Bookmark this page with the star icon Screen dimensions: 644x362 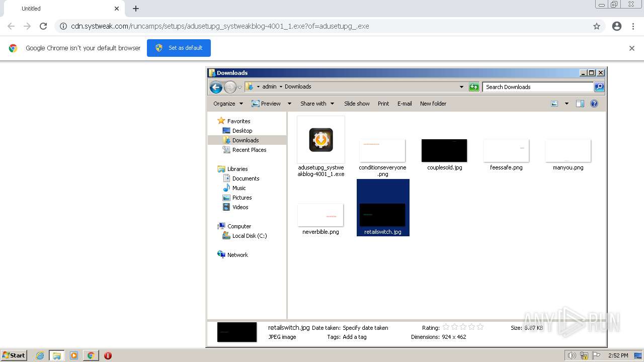597,26
